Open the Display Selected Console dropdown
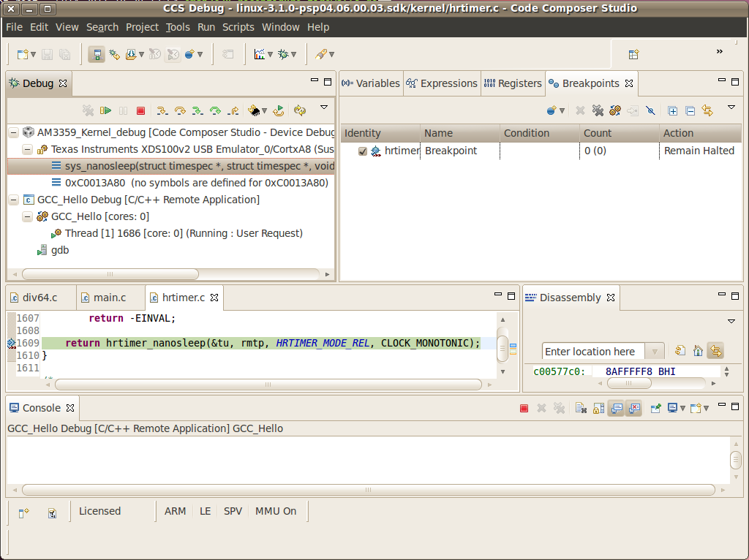Image resolution: width=749 pixels, height=560 pixels. coord(682,408)
